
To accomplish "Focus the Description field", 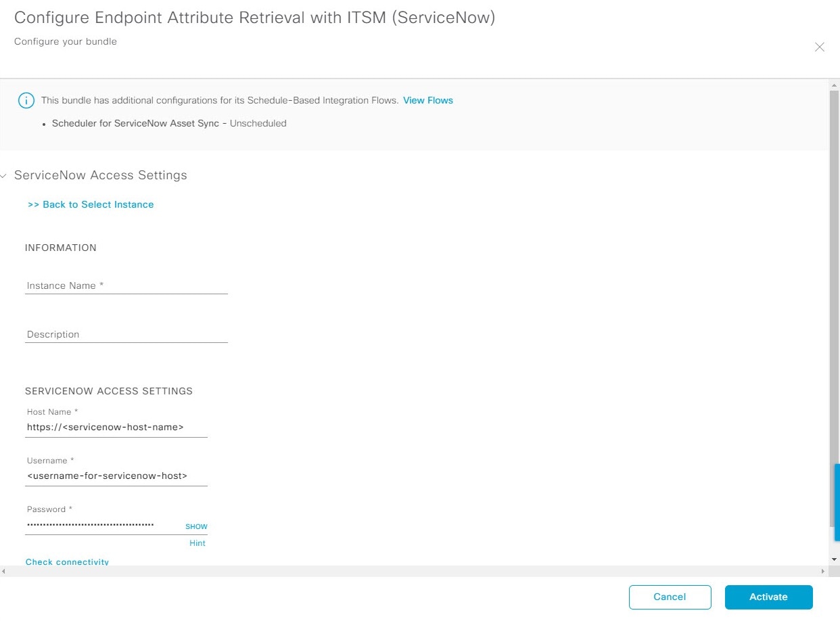I will (126, 334).
